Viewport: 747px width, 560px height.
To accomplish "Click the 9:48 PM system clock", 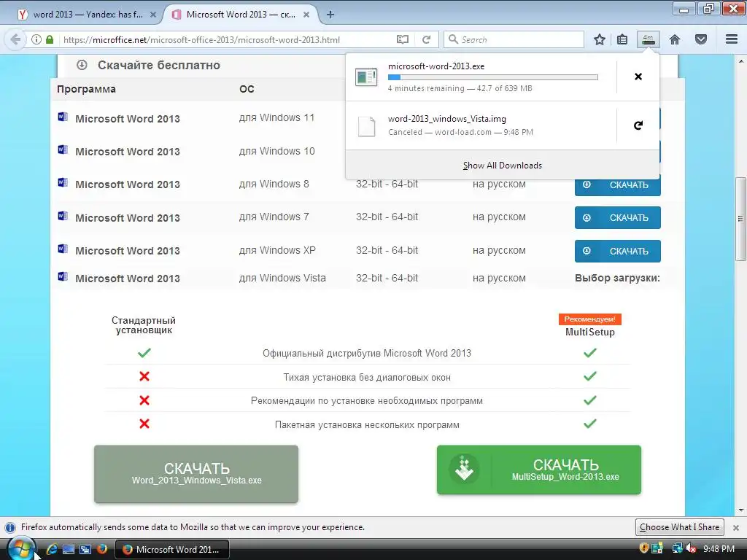I will [719, 548].
